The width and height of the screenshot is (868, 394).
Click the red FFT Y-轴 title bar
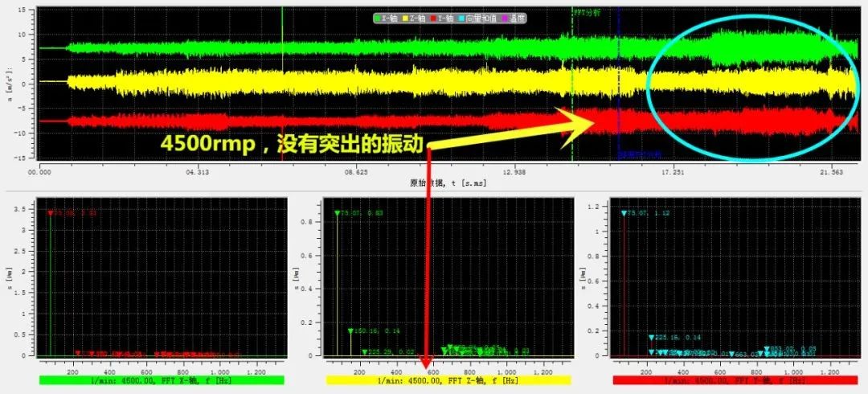pos(735,380)
